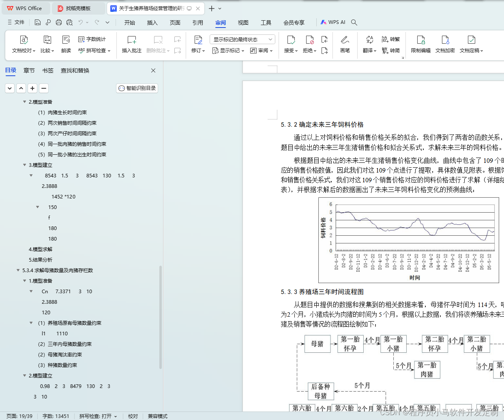Click the undo arrow

(x=81, y=22)
